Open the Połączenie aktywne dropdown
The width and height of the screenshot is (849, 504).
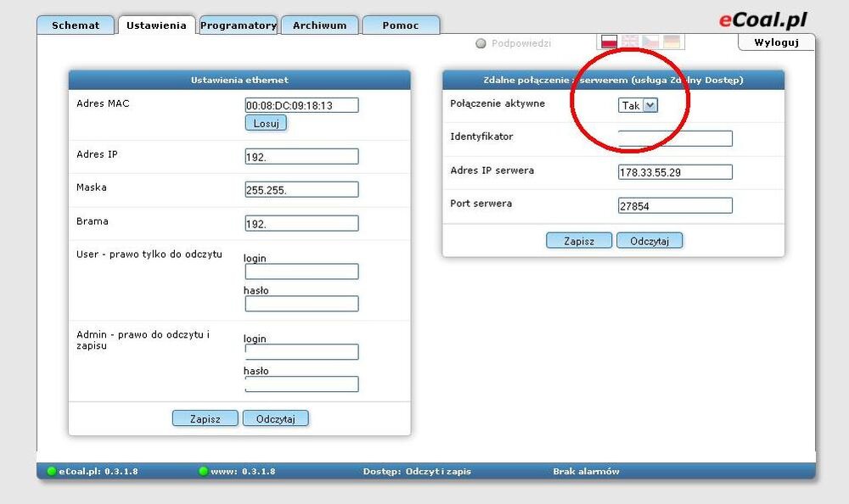638,105
